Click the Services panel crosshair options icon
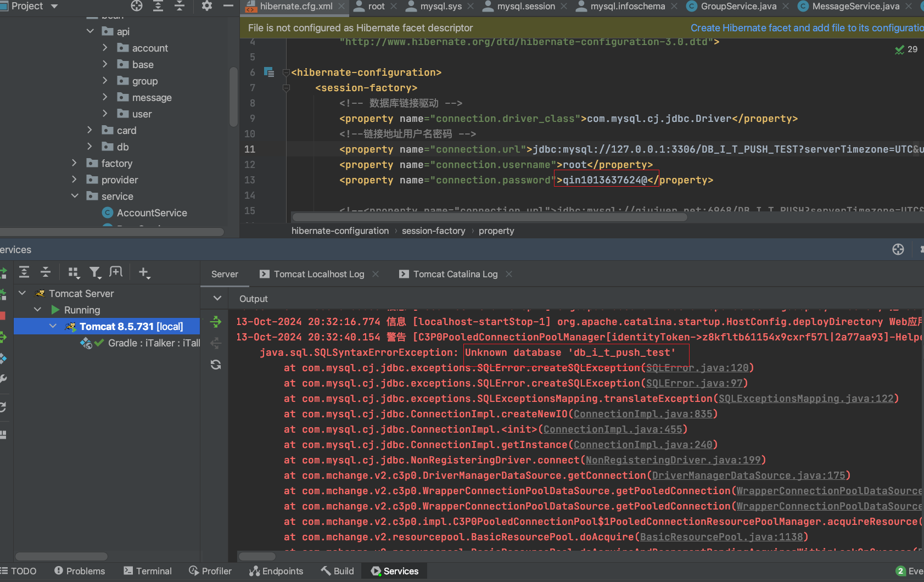Viewport: 924px width, 582px height. tap(898, 250)
